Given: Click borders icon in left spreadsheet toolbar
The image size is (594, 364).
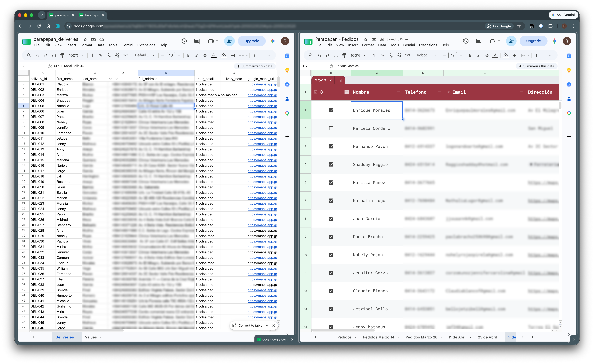Looking at the screenshot, I should (x=233, y=55).
